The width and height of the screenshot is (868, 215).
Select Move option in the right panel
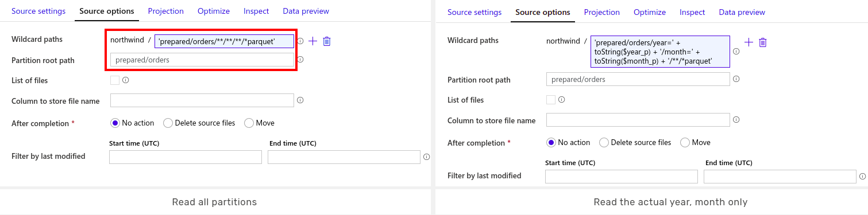[x=695, y=142]
